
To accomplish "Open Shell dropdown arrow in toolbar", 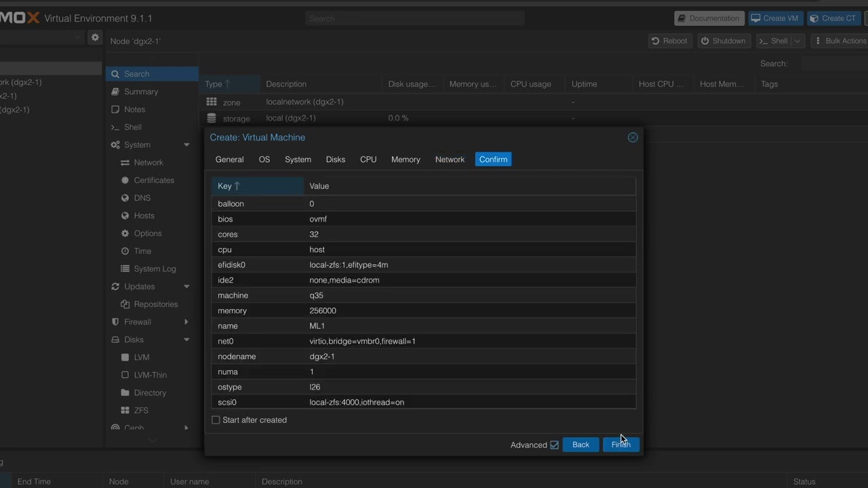I will tap(797, 41).
